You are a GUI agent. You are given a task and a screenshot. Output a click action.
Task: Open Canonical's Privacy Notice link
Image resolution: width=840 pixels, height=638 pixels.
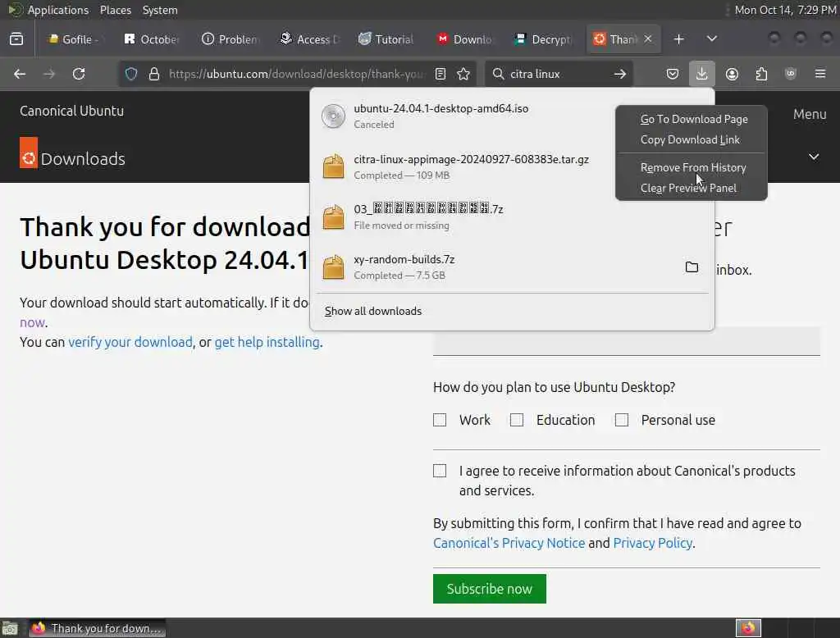point(509,543)
